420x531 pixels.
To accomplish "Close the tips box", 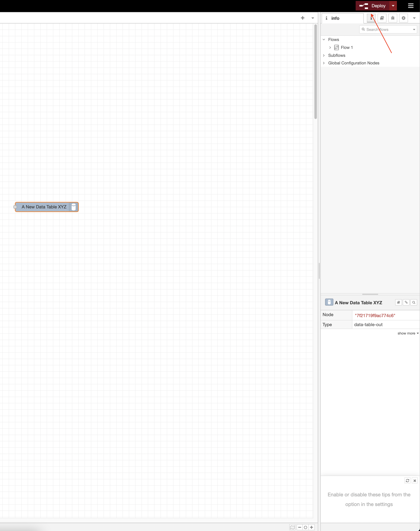I will click(x=415, y=481).
